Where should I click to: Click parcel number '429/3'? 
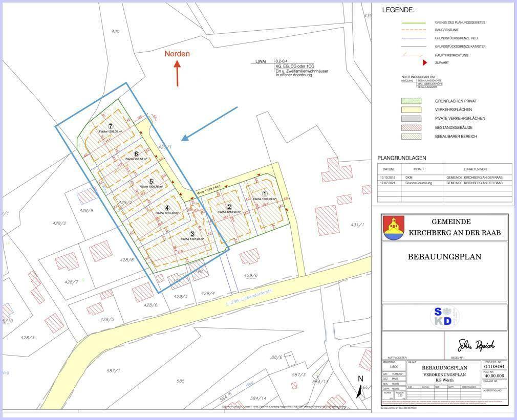(x=180, y=297)
